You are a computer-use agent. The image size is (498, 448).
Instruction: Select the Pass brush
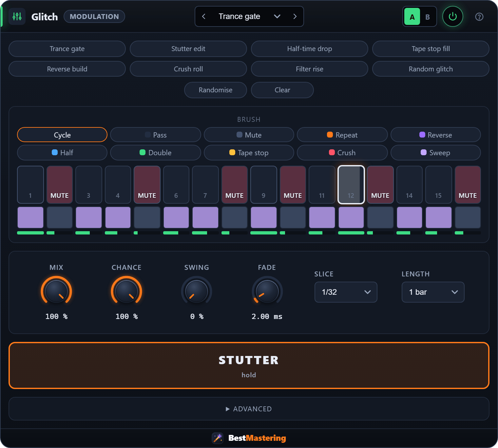[156, 135]
